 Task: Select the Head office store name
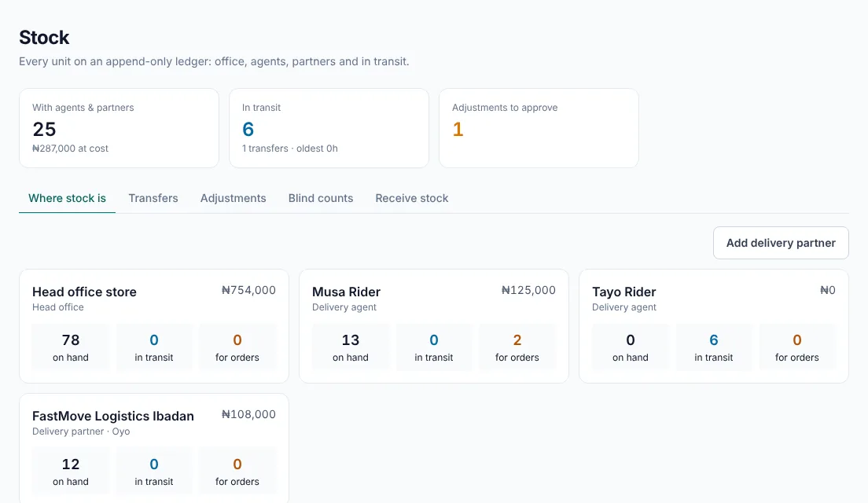(x=84, y=292)
